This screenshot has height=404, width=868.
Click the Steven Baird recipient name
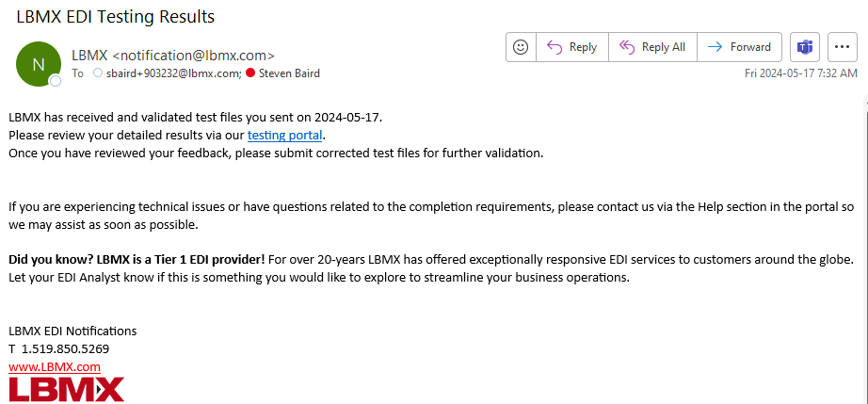pos(290,73)
